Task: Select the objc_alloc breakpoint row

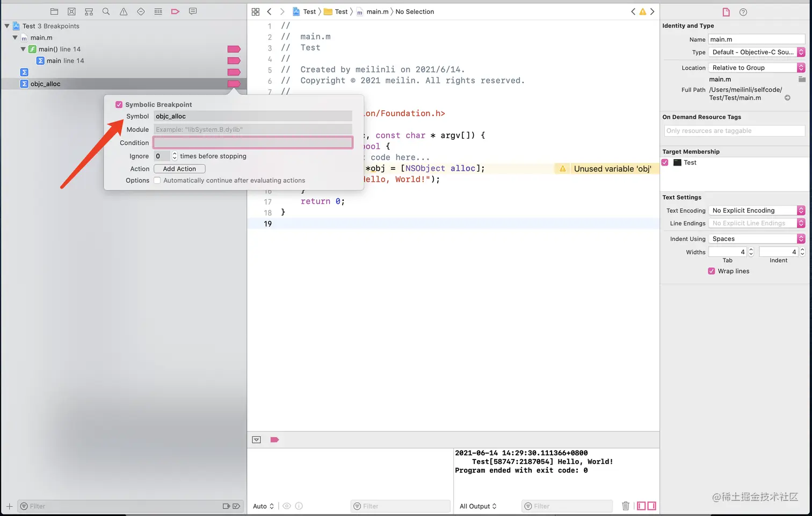Action: point(124,84)
